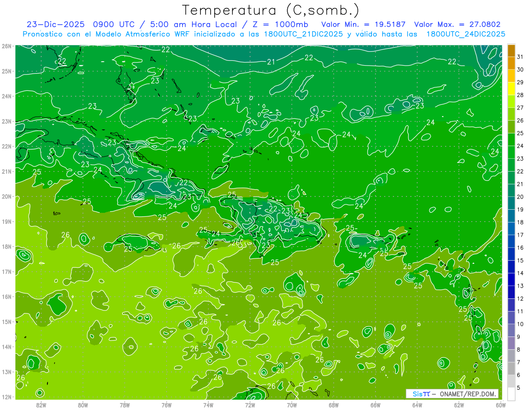Image resolution: width=532 pixels, height=411 pixels.
Task: Click the "12N" latitude axis label
Action: point(6,397)
